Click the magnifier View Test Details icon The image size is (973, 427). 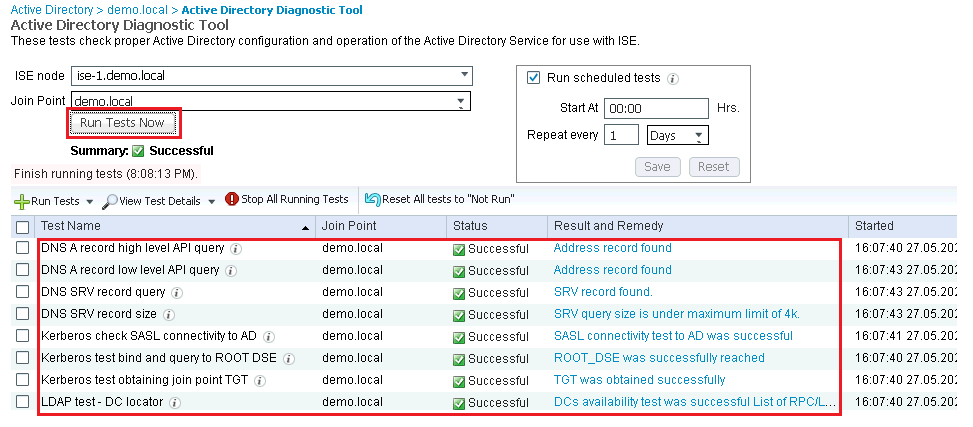pyautogui.click(x=110, y=201)
